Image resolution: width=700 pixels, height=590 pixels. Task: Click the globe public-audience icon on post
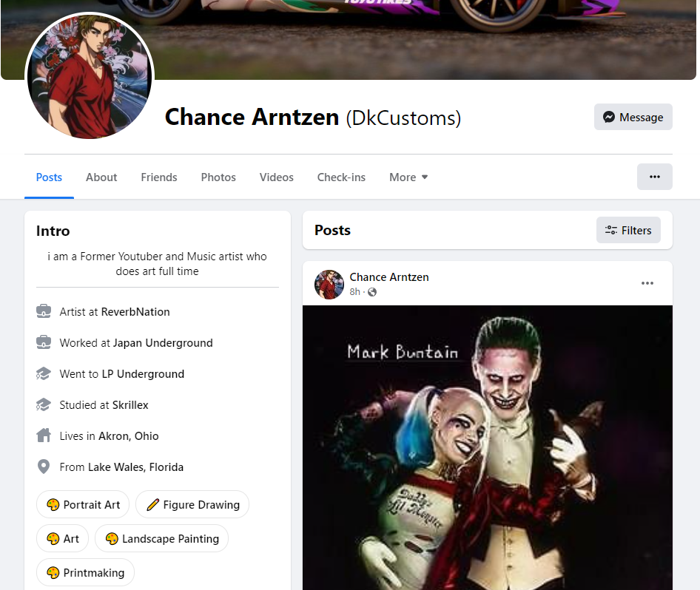coord(372,292)
